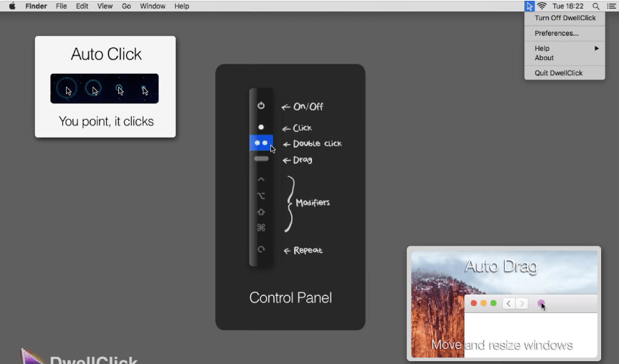Open the Help menu in menu bar
The height and width of the screenshot is (364, 619).
tap(181, 6)
